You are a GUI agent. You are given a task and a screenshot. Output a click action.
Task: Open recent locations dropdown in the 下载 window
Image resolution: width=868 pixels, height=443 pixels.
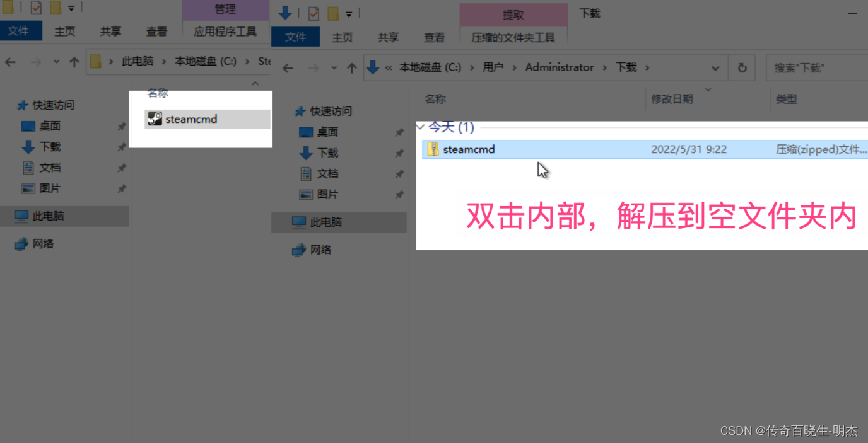334,68
